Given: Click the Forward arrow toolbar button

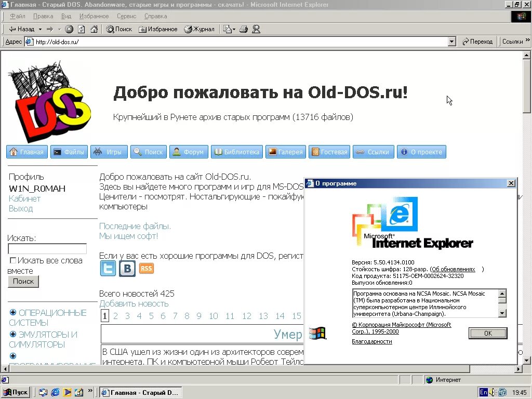Looking at the screenshot, I should [x=50, y=29].
